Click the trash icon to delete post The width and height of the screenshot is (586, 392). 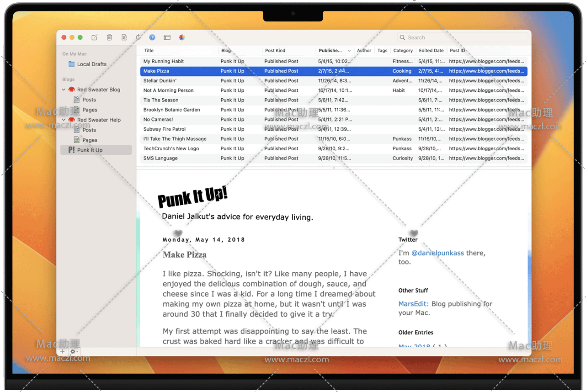tap(109, 37)
